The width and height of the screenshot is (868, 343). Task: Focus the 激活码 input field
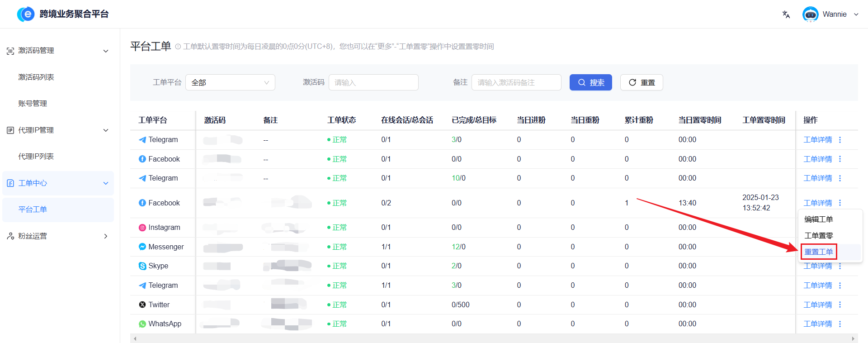point(373,82)
